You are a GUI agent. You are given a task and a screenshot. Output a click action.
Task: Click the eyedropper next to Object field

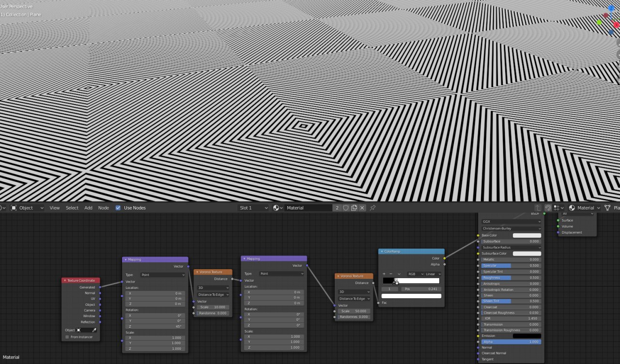[x=94, y=330]
